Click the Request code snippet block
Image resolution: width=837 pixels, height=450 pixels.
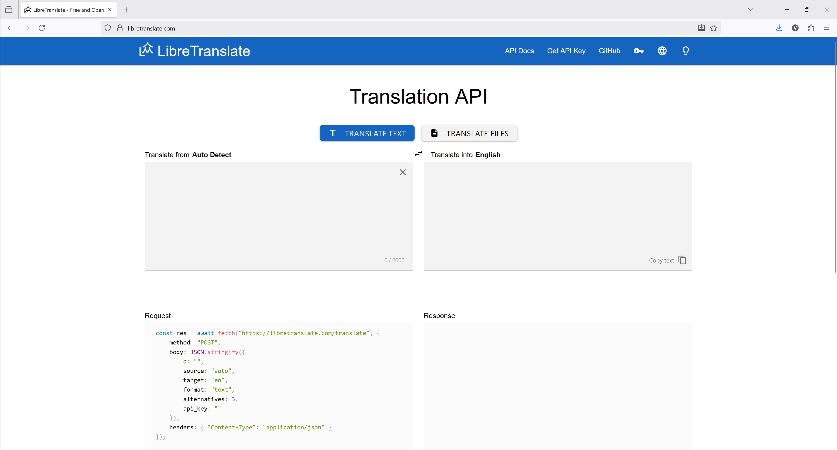click(279, 385)
